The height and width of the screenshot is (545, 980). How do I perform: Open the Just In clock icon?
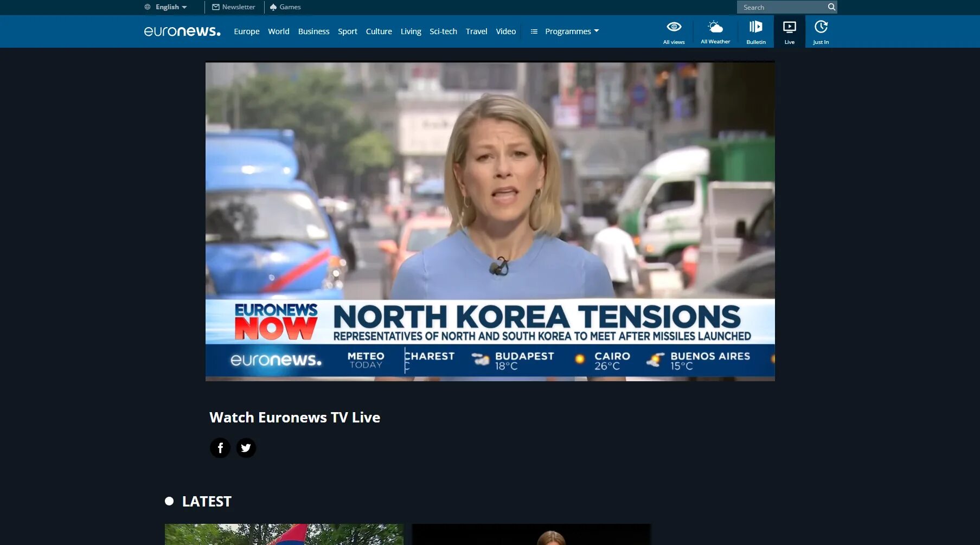point(821,27)
